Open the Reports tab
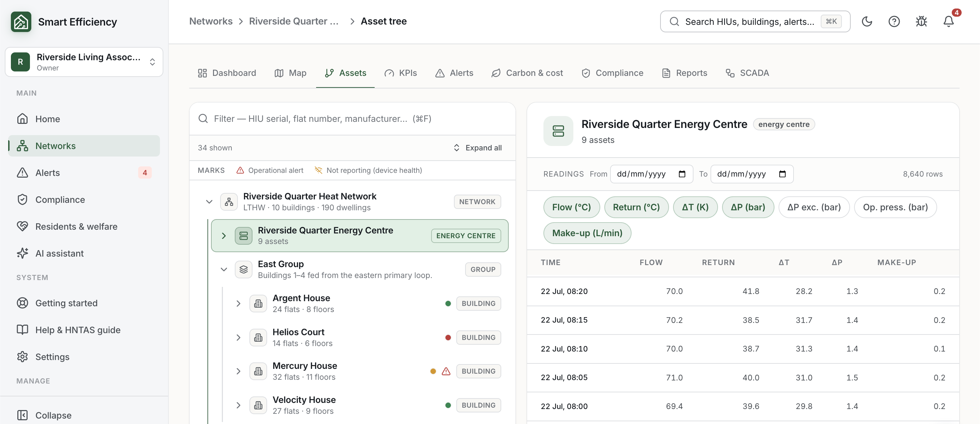 (684, 73)
